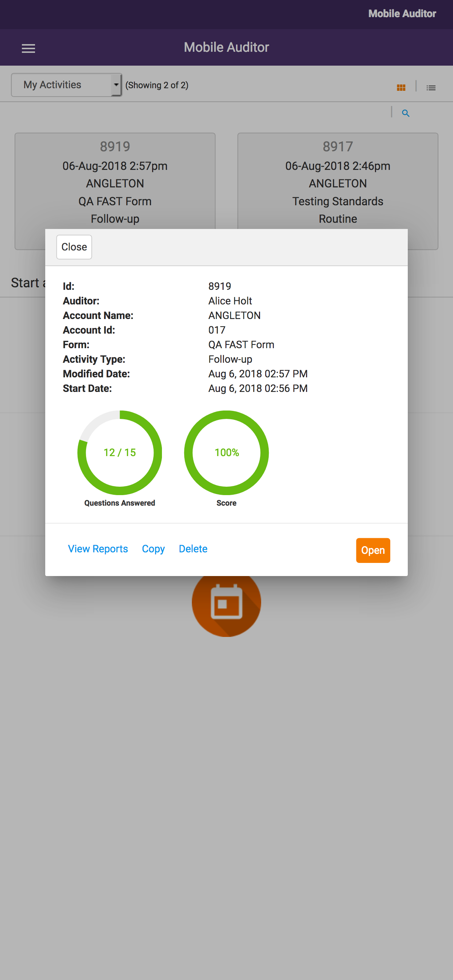The height and width of the screenshot is (980, 453).
Task: Click the search magnifier icon
Action: click(x=406, y=113)
